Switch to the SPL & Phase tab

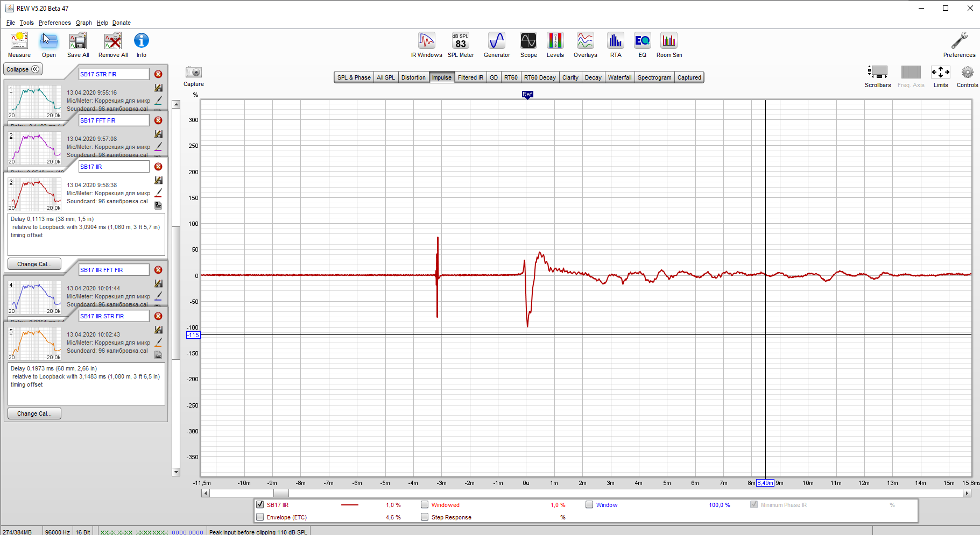pyautogui.click(x=354, y=77)
